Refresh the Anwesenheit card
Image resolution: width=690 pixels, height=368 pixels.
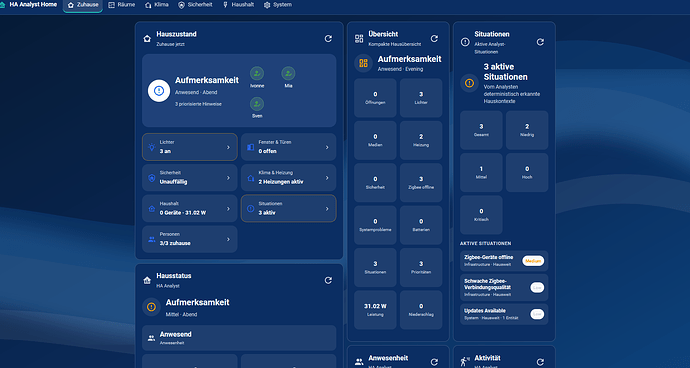434,362
